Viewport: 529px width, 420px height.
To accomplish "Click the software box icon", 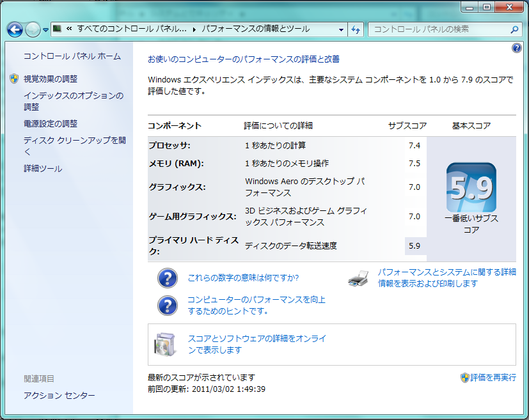I will (x=164, y=345).
